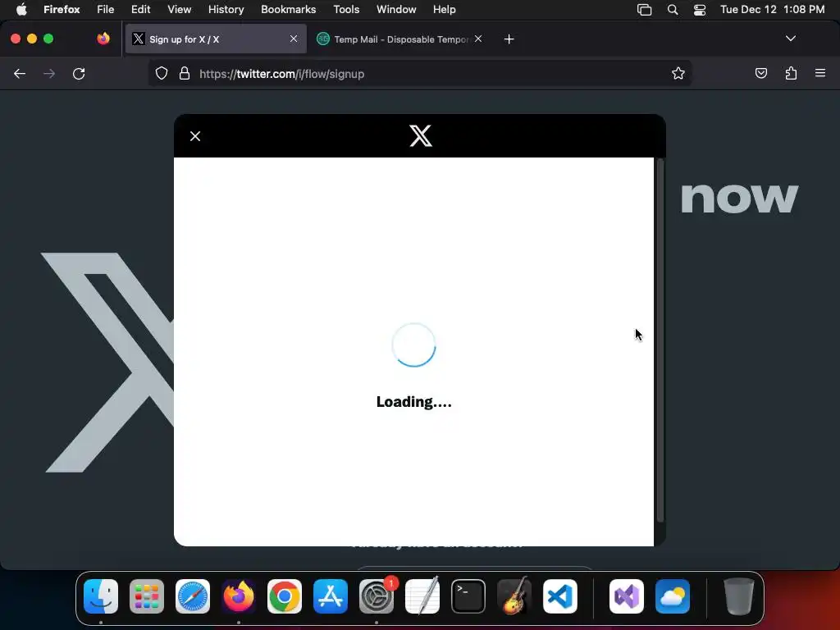Screen dimensions: 840x630
Task: Open Launchpad from the dock
Action: click(147, 596)
